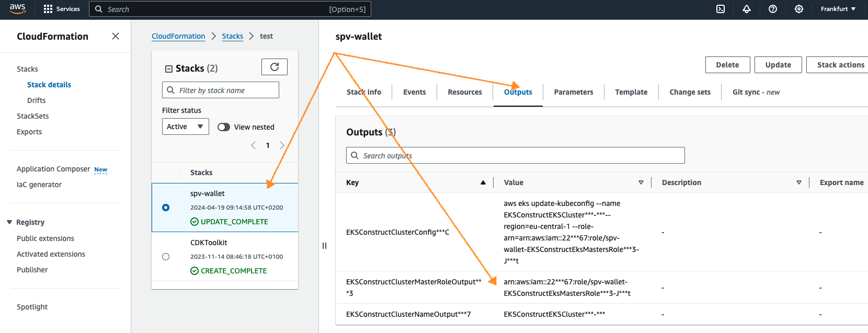
Task: Open the Services grid menu
Action: coord(62,9)
